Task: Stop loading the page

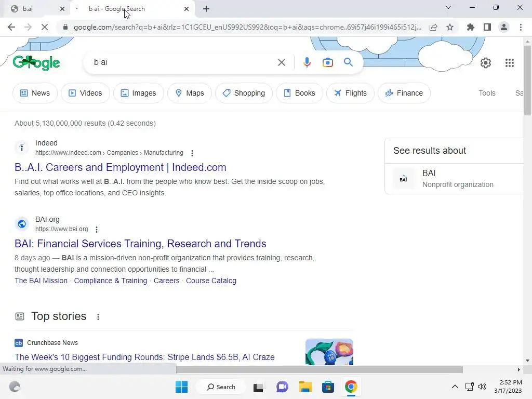Action: [x=45, y=27]
